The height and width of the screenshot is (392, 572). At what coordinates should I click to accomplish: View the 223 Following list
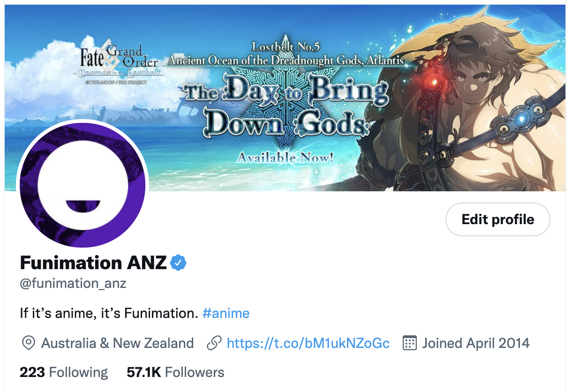click(64, 372)
